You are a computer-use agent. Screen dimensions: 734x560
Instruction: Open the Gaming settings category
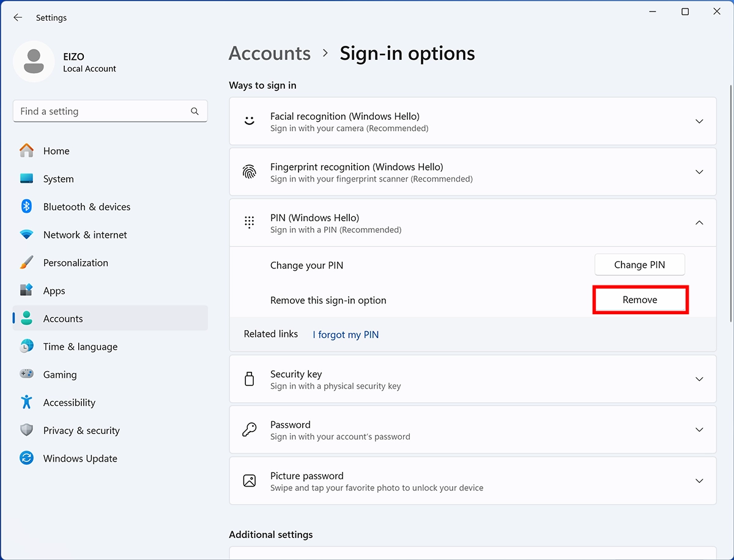110,375
